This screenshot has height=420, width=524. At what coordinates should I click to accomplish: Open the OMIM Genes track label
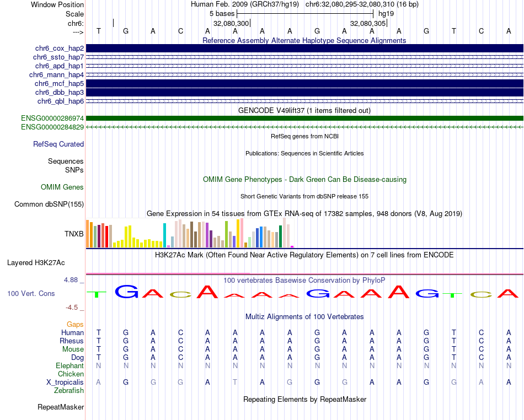(x=62, y=187)
